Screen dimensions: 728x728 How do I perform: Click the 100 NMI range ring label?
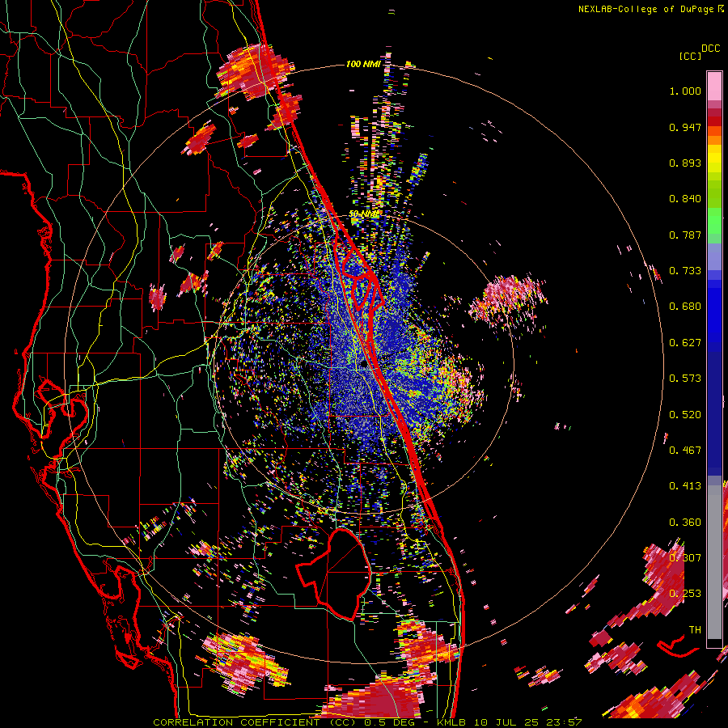pyautogui.click(x=363, y=64)
